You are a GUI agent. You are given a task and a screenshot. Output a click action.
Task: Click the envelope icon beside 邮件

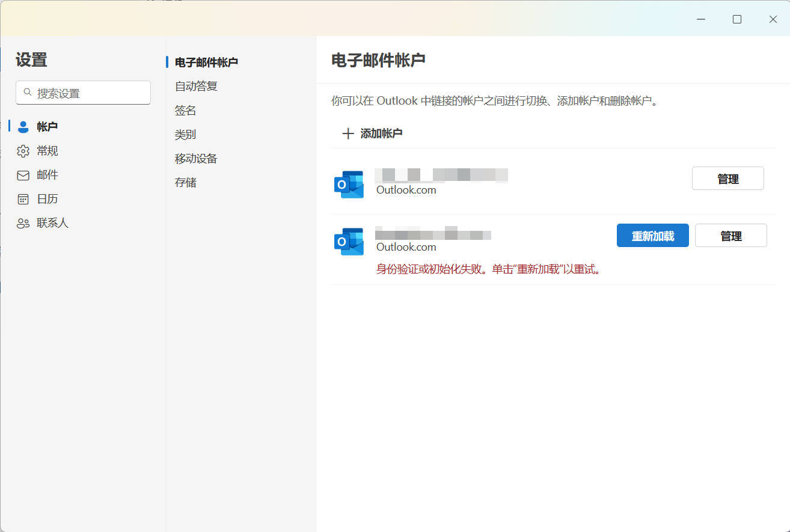click(x=23, y=176)
